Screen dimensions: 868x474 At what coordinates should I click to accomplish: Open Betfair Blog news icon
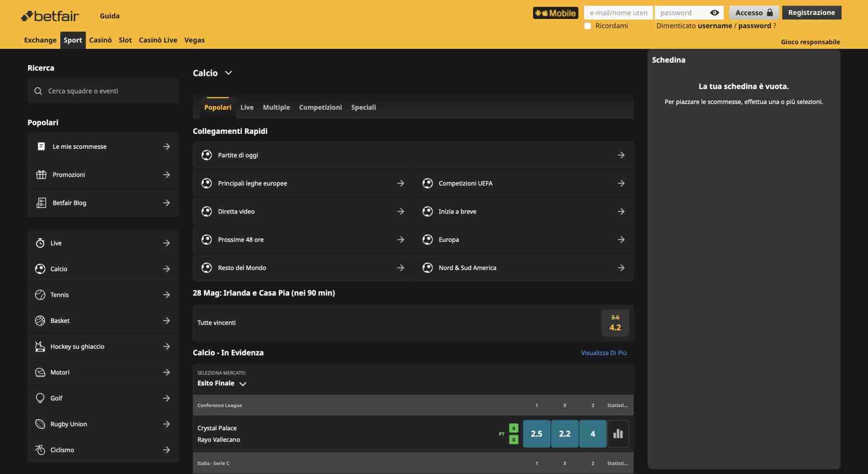click(x=41, y=203)
